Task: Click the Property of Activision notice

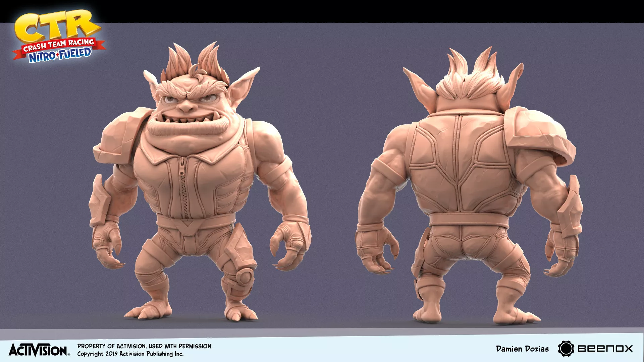Action: pyautogui.click(x=145, y=346)
